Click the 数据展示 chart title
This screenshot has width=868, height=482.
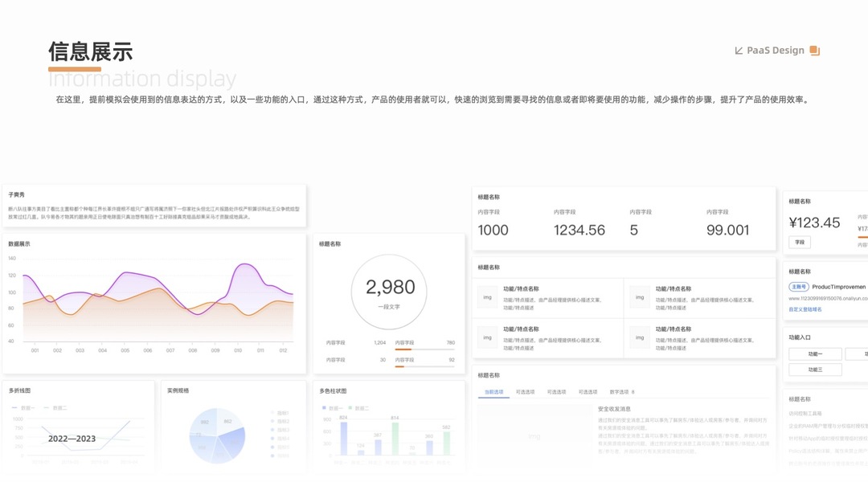click(x=19, y=244)
